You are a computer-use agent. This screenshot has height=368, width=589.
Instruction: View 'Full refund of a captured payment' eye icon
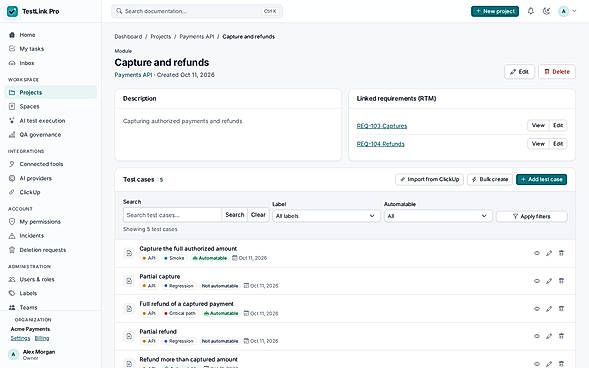click(537, 309)
